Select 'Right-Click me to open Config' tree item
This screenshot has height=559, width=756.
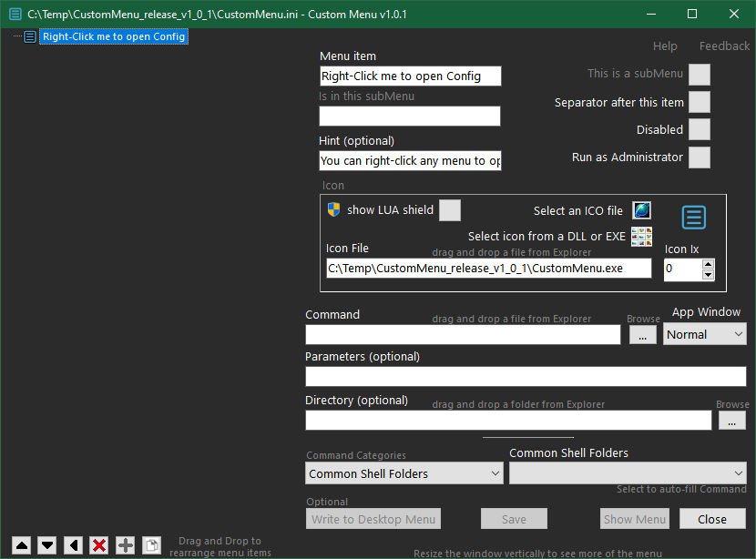(114, 36)
